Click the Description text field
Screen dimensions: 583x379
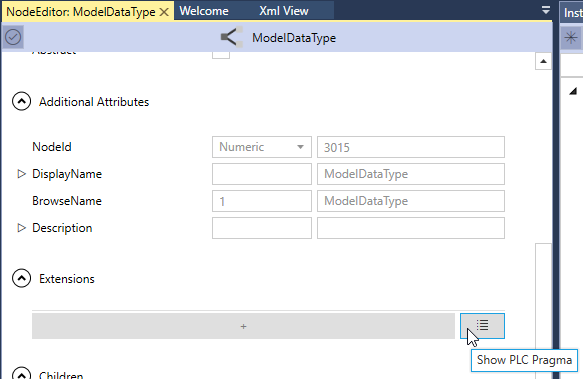point(411,228)
